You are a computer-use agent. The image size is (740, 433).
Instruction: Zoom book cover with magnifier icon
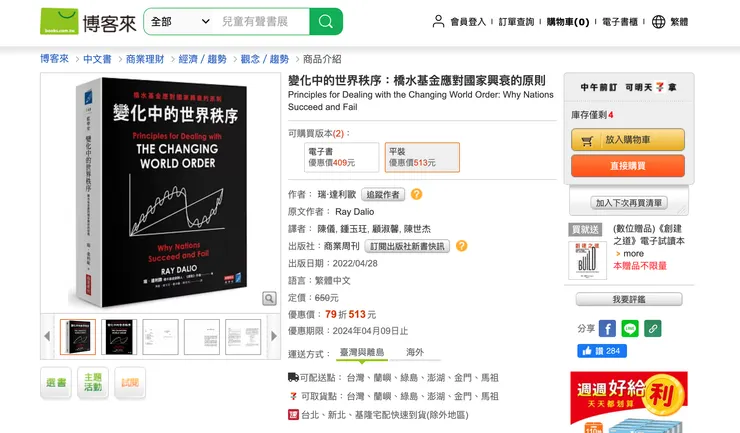tap(269, 298)
